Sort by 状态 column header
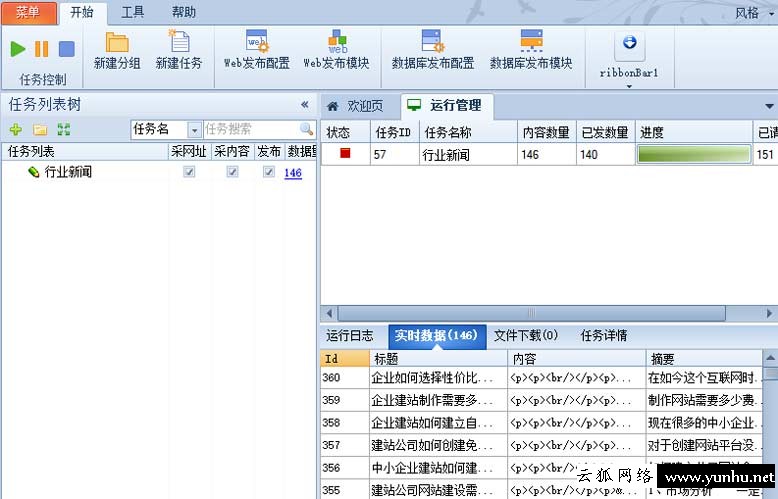Screen dimensions: 778x499 click(x=345, y=132)
